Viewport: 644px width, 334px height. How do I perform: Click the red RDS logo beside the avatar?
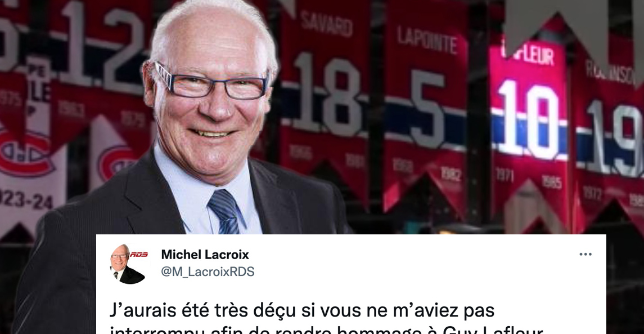[x=139, y=255]
